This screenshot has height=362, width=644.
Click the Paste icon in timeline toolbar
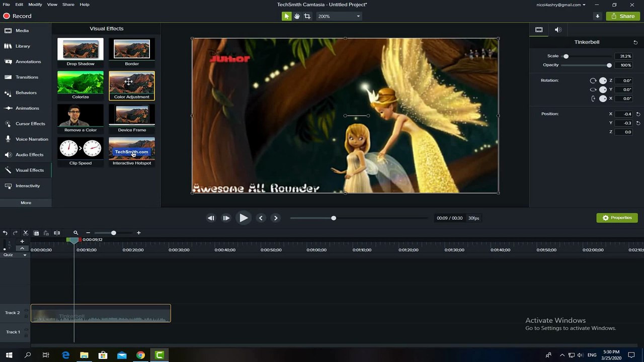tap(46, 233)
